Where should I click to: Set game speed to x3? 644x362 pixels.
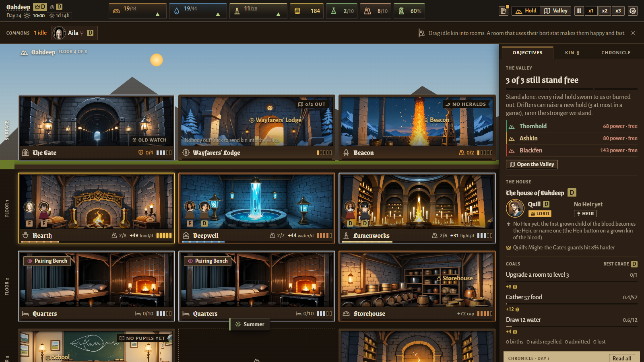618,11
